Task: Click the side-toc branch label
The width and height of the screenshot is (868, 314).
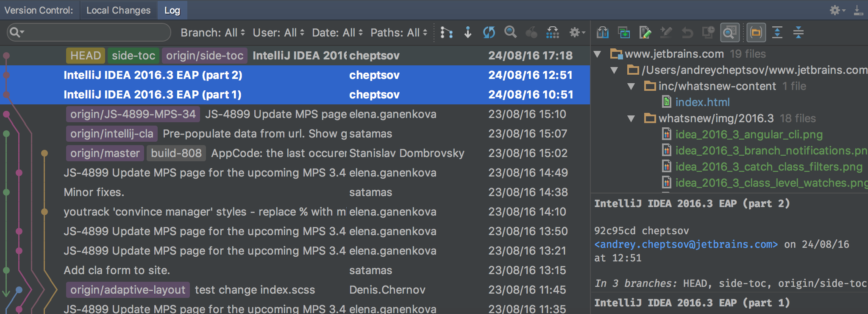Action: [x=134, y=56]
